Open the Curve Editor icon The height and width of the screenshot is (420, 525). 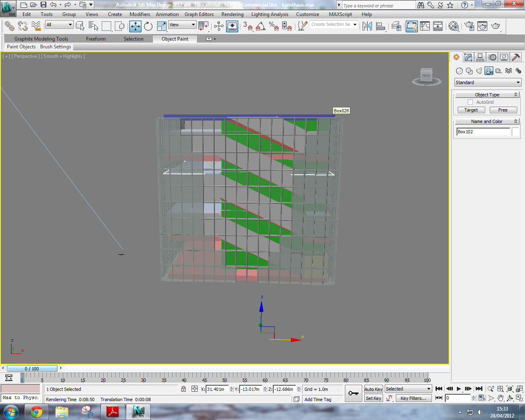click(425, 26)
